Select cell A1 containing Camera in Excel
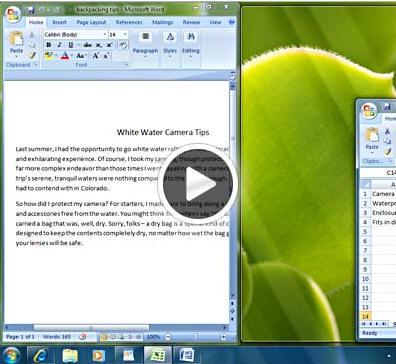The height and width of the screenshot is (364, 396). coord(383,194)
